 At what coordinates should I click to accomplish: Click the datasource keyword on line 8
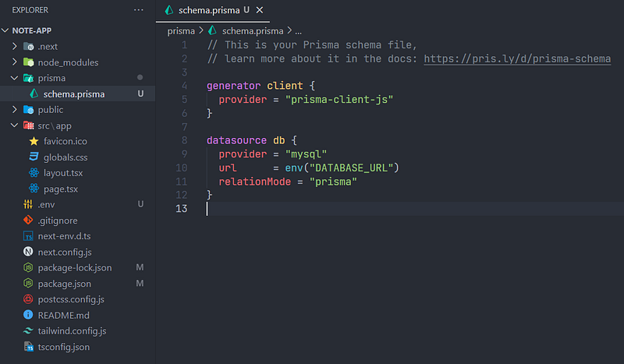point(236,140)
